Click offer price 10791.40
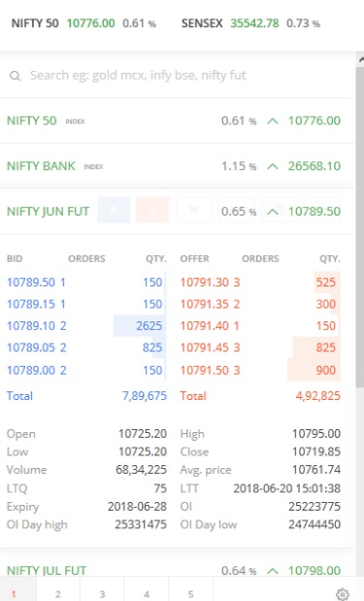The height and width of the screenshot is (601, 364). 205,326
